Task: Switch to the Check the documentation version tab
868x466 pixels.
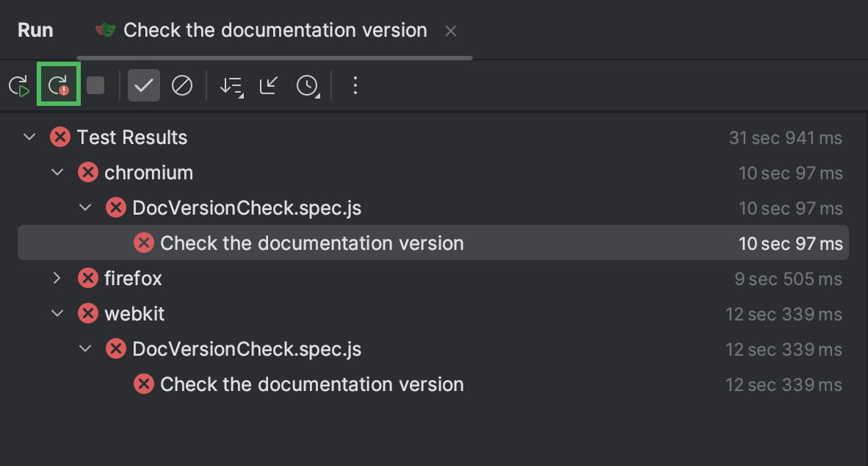Action: 275,30
